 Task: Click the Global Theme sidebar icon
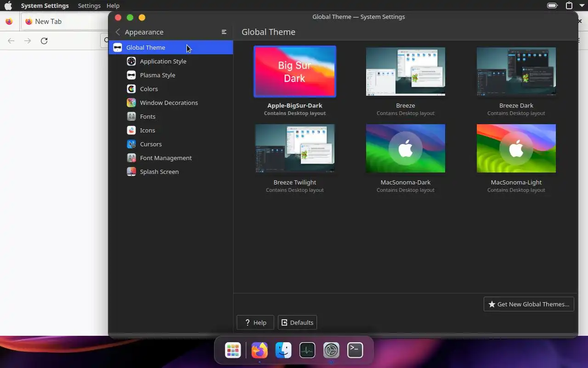[x=118, y=47]
